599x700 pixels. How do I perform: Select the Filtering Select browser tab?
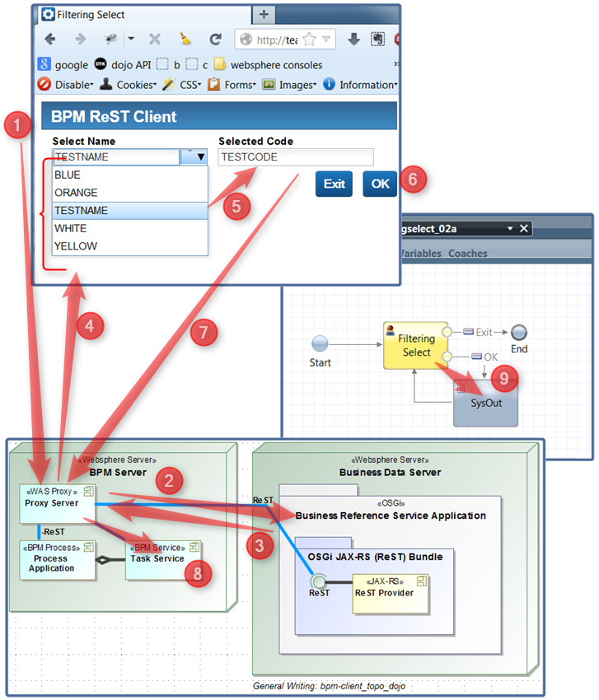tap(143, 15)
